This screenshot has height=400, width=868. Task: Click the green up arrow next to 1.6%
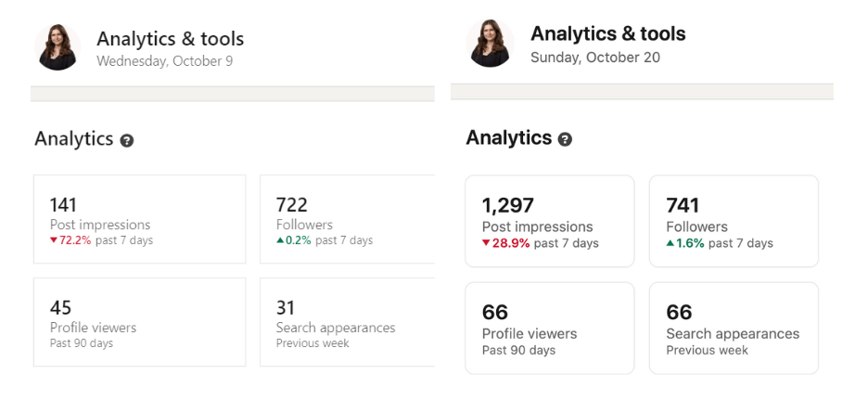(x=670, y=244)
